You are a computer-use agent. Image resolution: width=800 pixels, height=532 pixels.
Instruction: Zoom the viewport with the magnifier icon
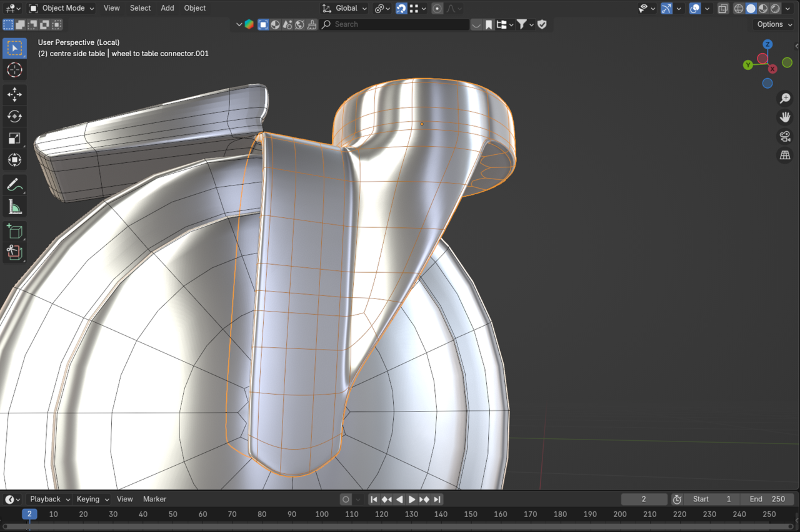coord(785,98)
